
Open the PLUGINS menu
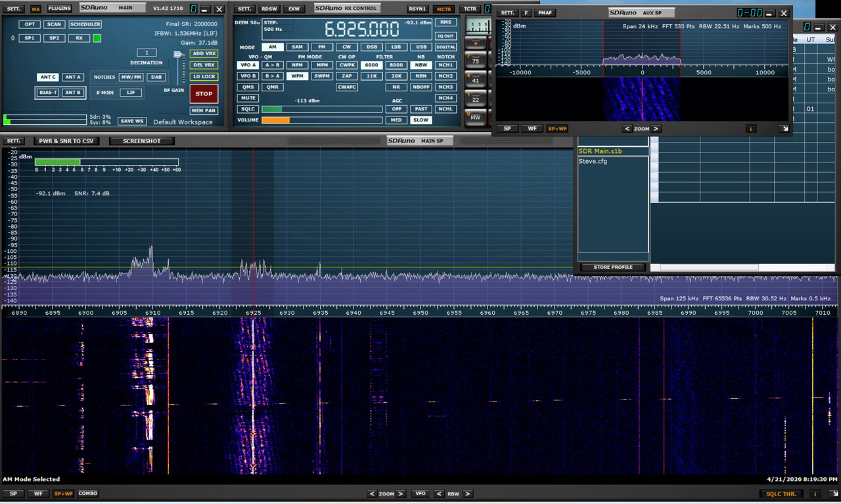click(x=59, y=9)
